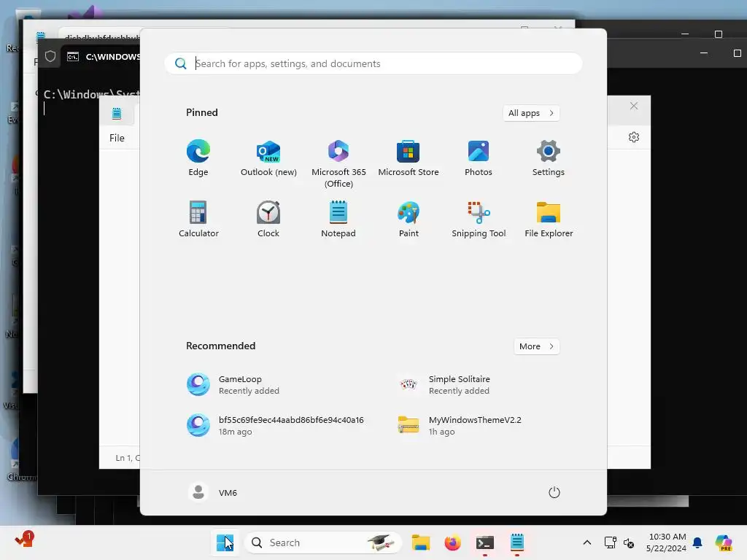The width and height of the screenshot is (747, 560).
Task: Open clock and date 10:30 AM
Action: pyautogui.click(x=666, y=542)
